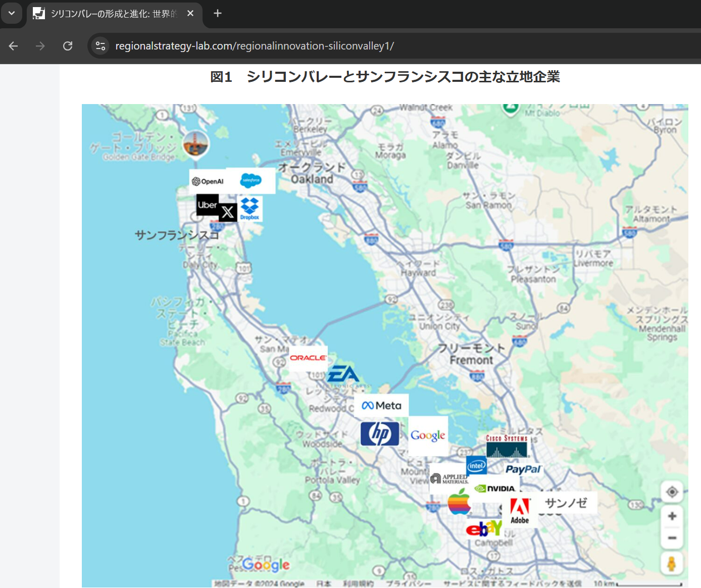Close the シリコンバレーの形成と進化 tab

coord(190,14)
